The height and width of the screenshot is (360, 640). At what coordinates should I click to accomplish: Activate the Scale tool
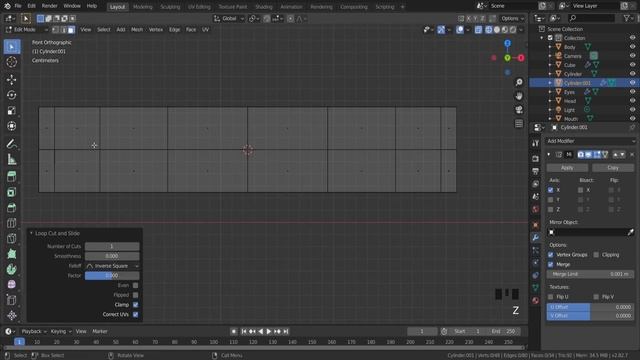[x=12, y=111]
